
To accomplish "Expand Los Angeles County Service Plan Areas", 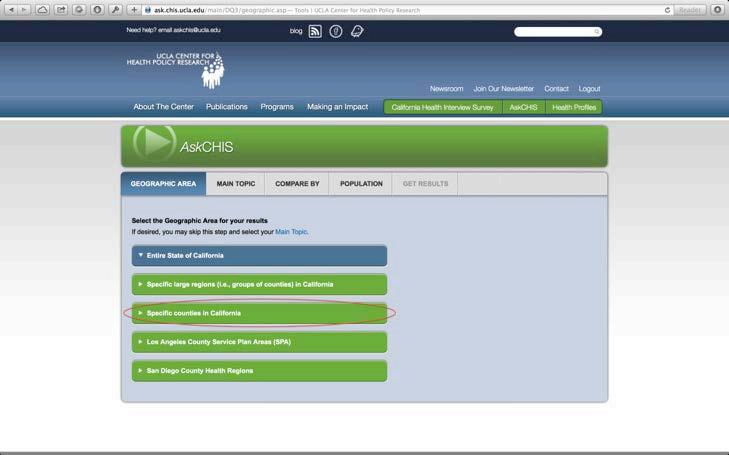I will 259,342.
